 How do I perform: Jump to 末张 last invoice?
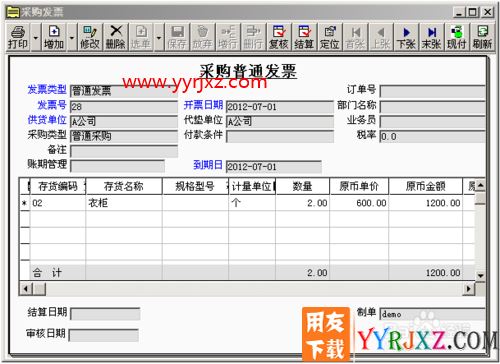(x=432, y=37)
